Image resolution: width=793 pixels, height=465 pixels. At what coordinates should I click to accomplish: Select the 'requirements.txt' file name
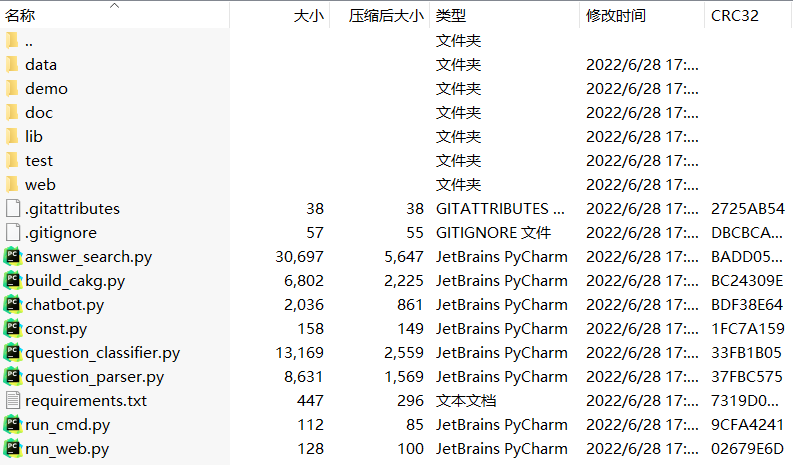[86, 401]
